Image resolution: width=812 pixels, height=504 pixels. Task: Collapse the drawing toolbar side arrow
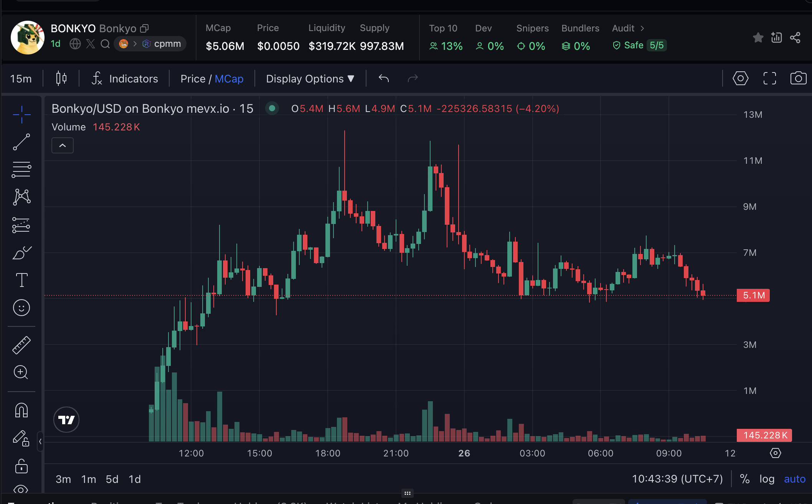40,441
